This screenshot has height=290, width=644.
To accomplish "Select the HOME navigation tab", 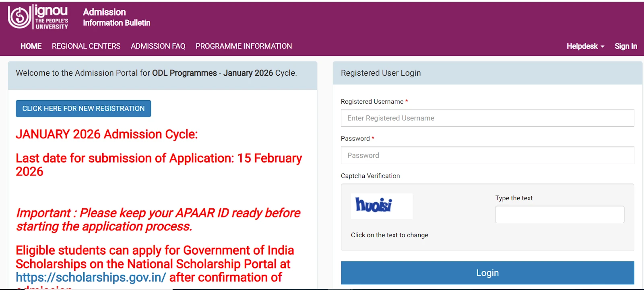I will tap(31, 46).
